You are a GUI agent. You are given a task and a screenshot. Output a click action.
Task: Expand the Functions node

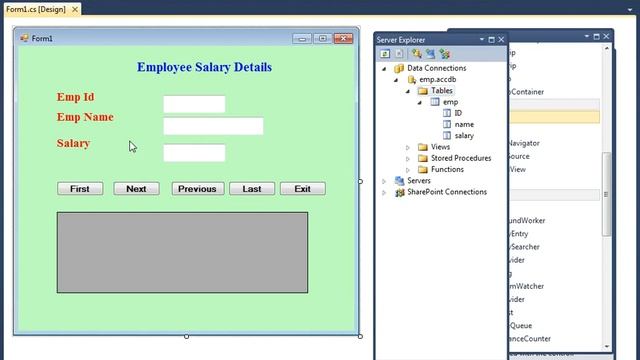coord(408,170)
